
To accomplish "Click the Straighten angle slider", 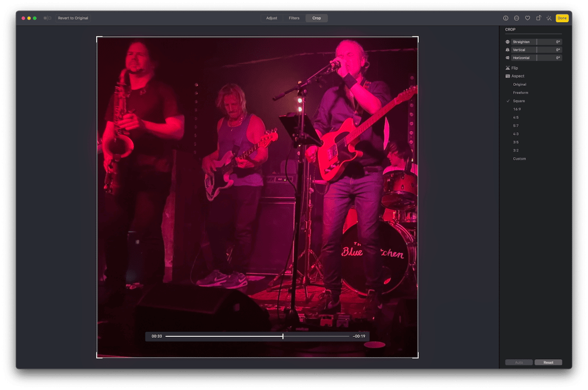I will tap(536, 42).
